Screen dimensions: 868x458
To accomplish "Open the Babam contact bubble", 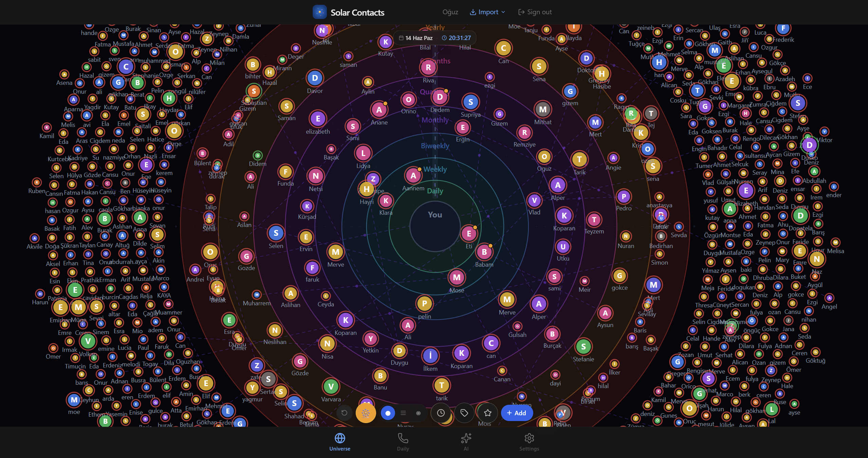I will (x=484, y=252).
